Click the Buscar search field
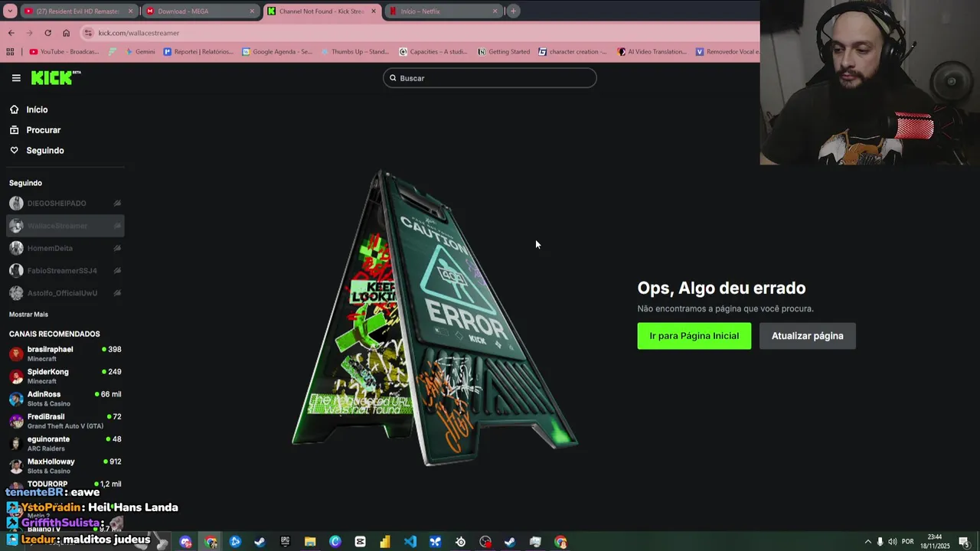Viewport: 980px width, 551px height. [x=490, y=78]
